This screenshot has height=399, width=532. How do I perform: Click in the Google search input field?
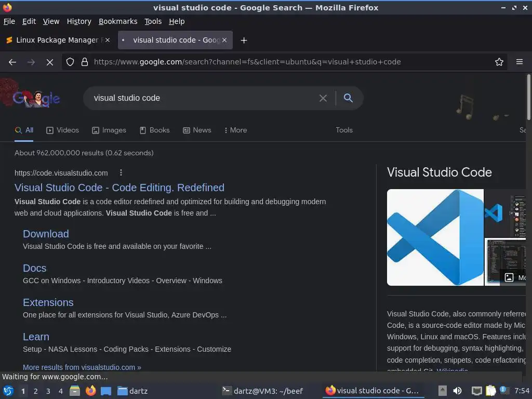pyautogui.click(x=204, y=98)
